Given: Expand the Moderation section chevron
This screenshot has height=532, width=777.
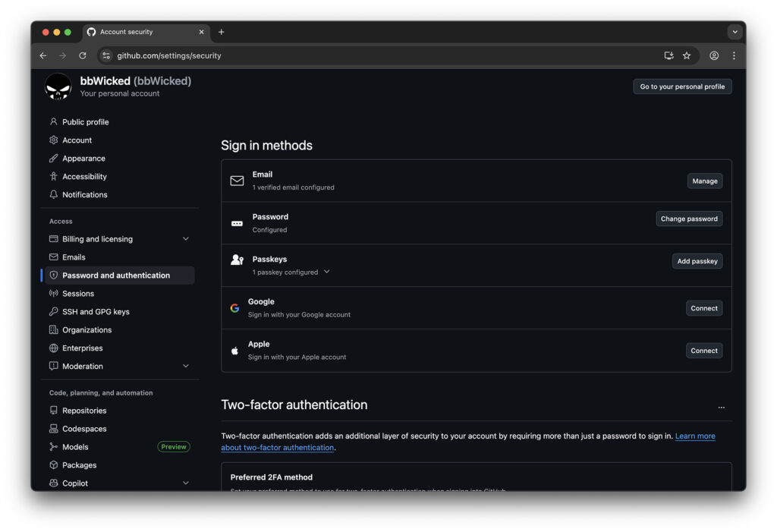Looking at the screenshot, I should tap(186, 366).
